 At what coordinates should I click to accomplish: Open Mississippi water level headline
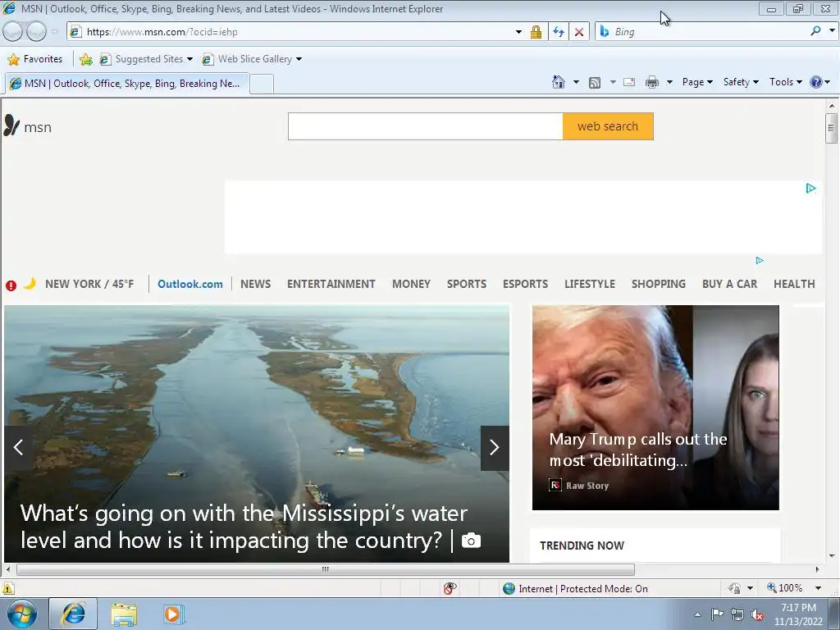[244, 527]
